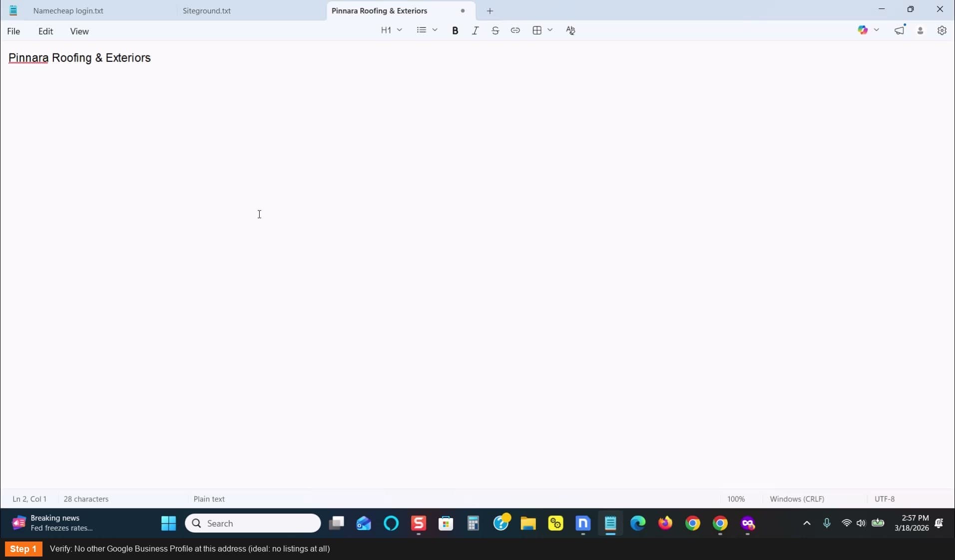Click the megaphone feedback icon
This screenshot has height=560, width=955.
(x=900, y=30)
